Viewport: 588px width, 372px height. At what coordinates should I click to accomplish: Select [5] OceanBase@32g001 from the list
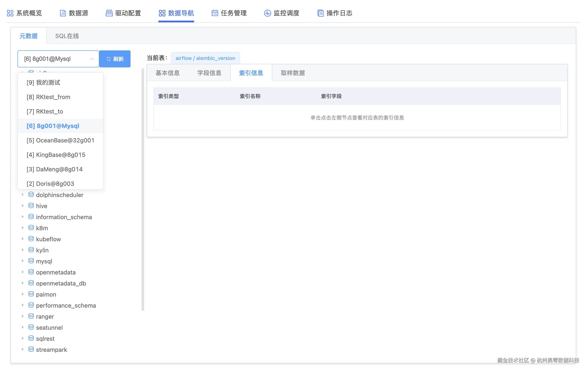click(x=60, y=140)
